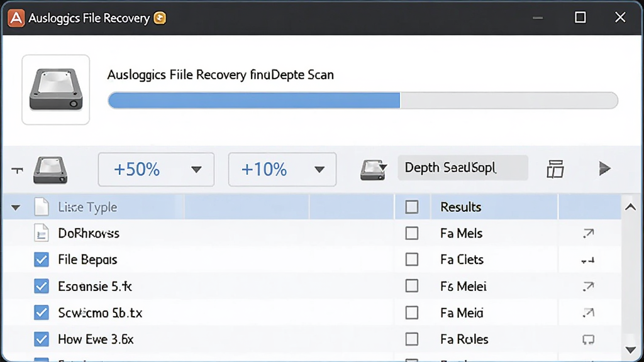
Task: Click the Fs Melei result text
Action: (x=464, y=287)
